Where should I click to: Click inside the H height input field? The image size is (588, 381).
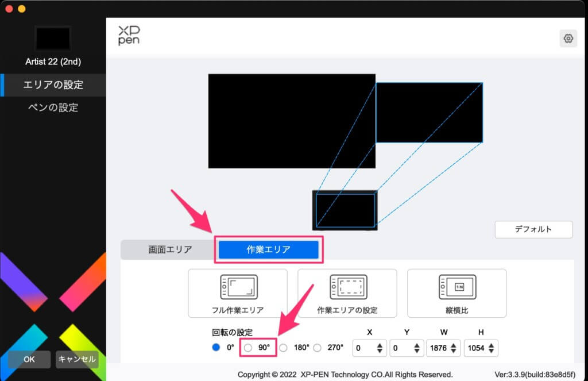[x=475, y=348]
